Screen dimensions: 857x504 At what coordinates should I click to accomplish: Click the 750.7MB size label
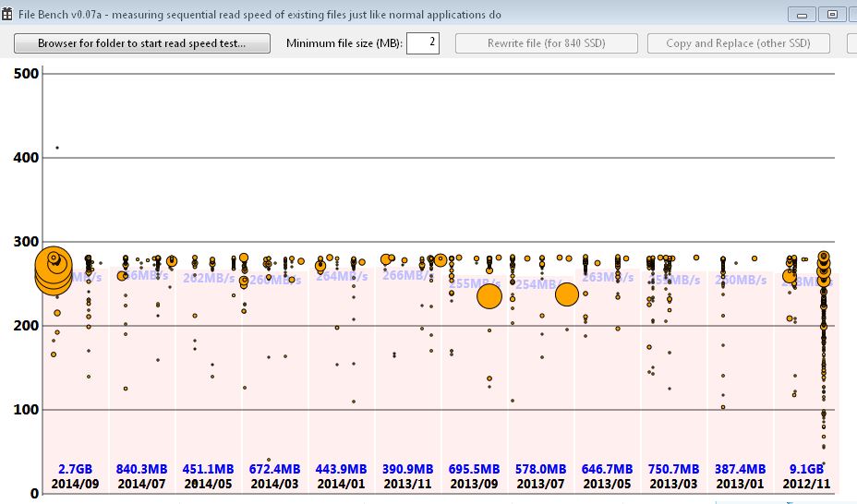point(673,469)
